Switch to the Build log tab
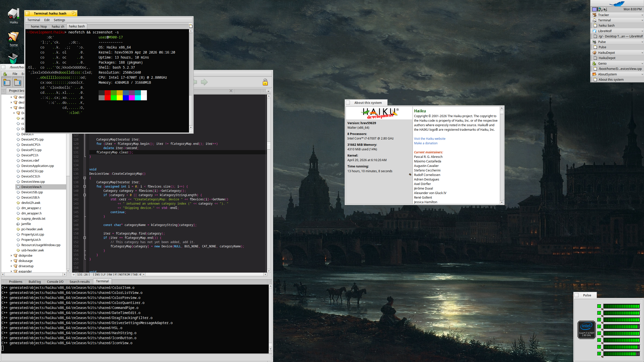Image resolution: width=644 pixels, height=362 pixels. [34, 282]
